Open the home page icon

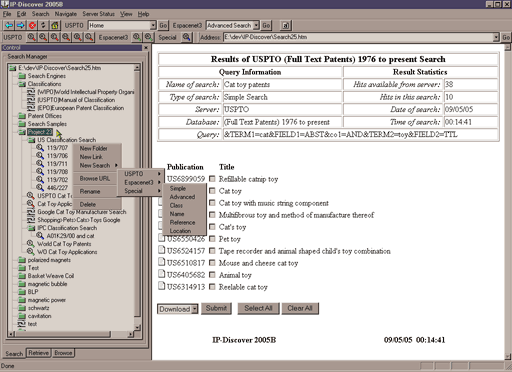tap(55, 25)
